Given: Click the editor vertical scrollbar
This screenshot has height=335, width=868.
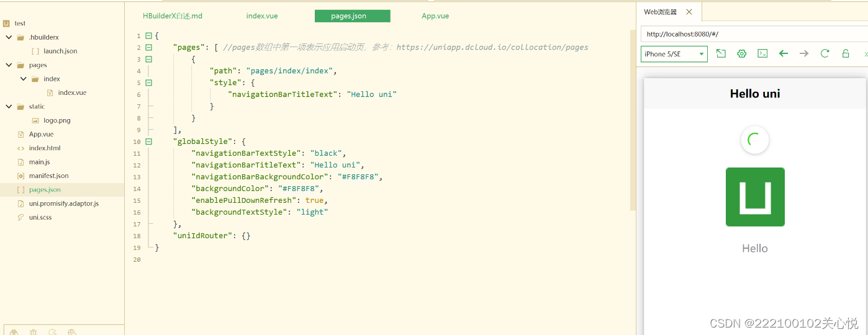Looking at the screenshot, I should (x=633, y=119).
